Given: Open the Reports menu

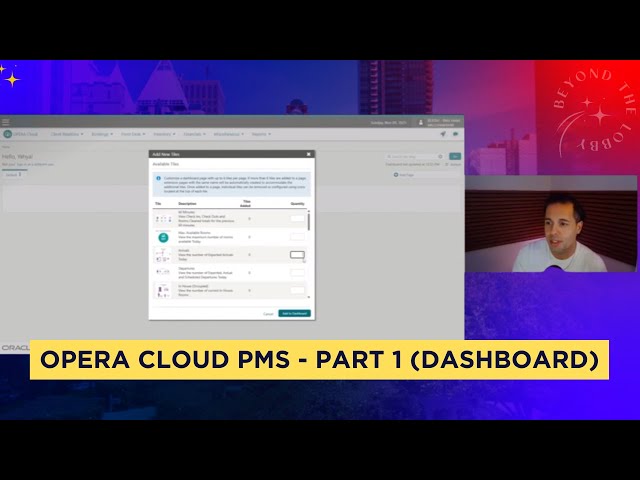Looking at the screenshot, I should coord(261,134).
